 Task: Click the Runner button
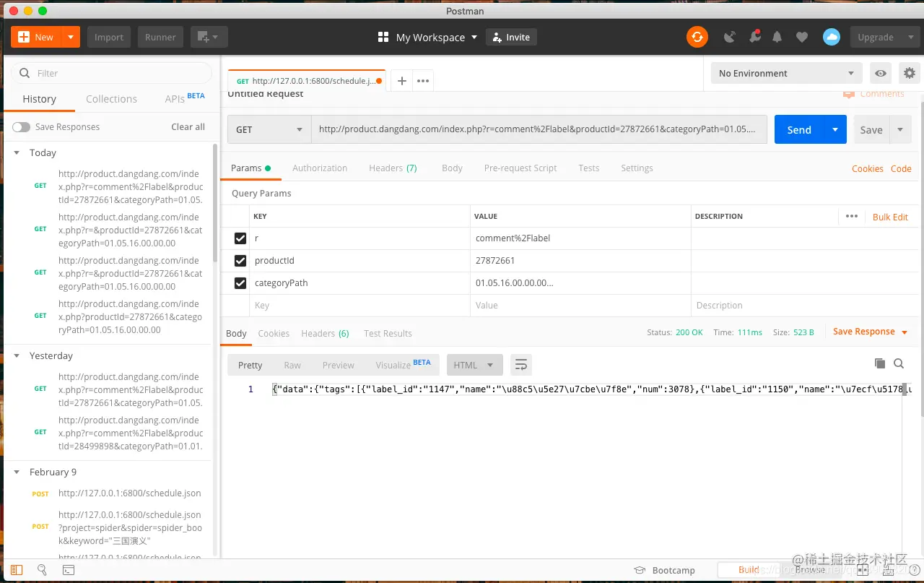tap(160, 37)
